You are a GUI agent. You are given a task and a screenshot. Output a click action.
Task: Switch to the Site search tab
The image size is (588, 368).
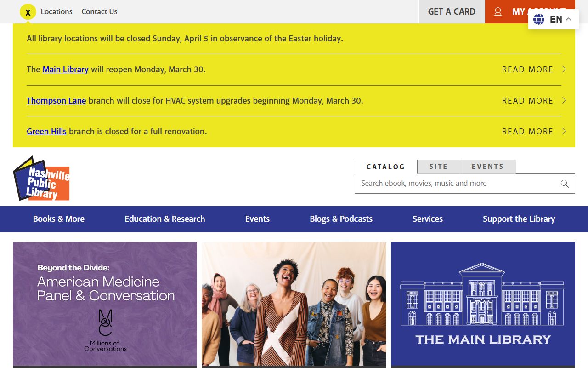438,167
